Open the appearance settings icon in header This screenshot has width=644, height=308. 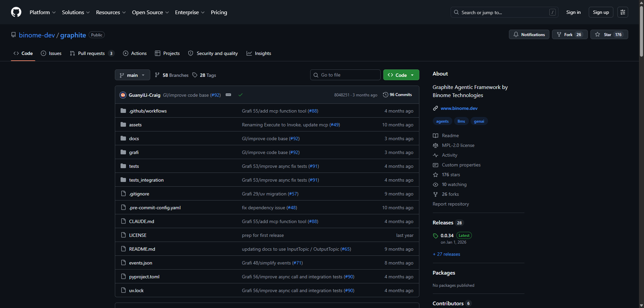(623, 12)
